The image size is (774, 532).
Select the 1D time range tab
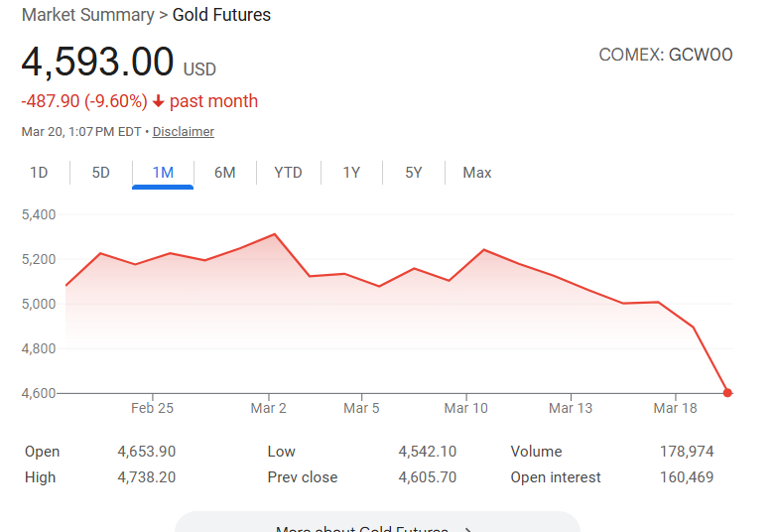(39, 173)
